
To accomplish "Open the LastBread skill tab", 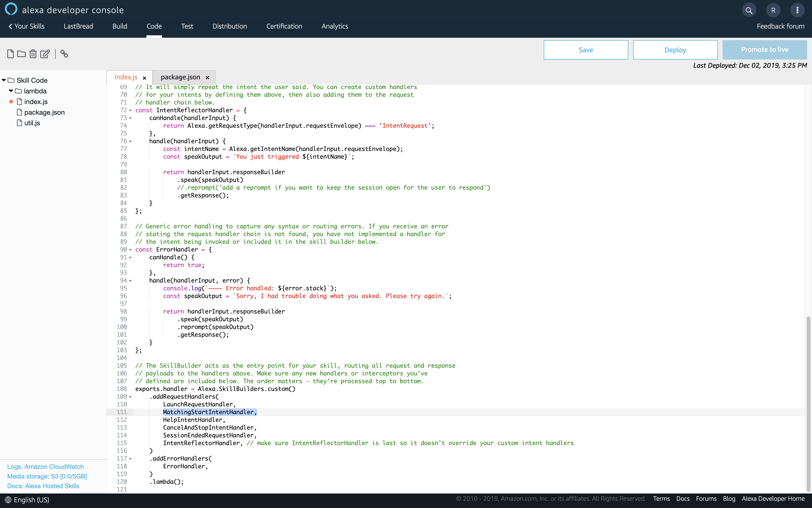I will (x=78, y=26).
